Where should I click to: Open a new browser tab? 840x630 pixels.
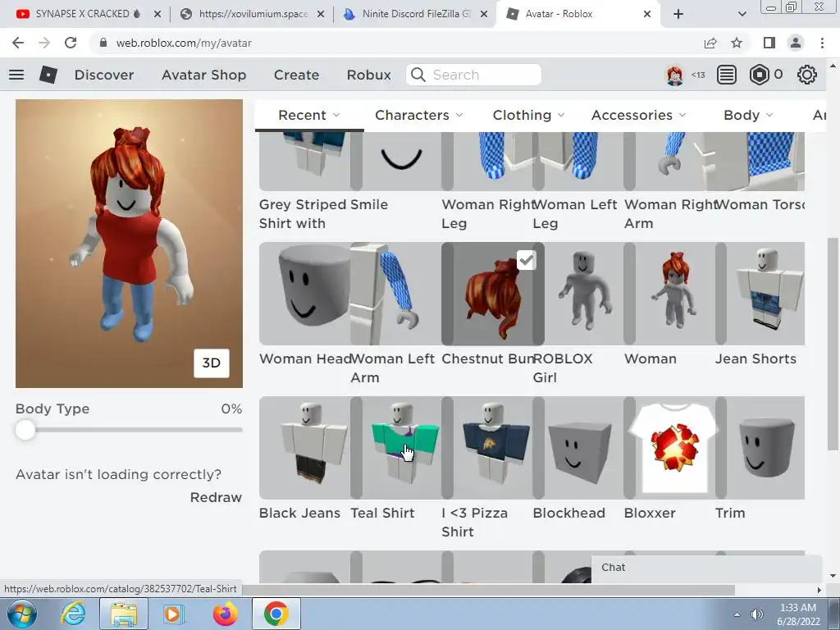coord(678,14)
